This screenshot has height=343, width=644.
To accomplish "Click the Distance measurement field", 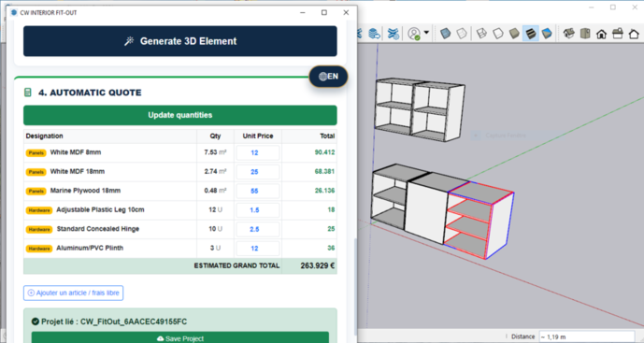I will [587, 336].
